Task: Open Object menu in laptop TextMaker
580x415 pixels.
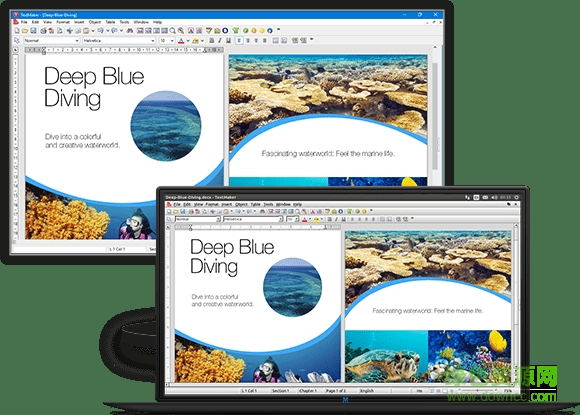Action: [x=241, y=204]
